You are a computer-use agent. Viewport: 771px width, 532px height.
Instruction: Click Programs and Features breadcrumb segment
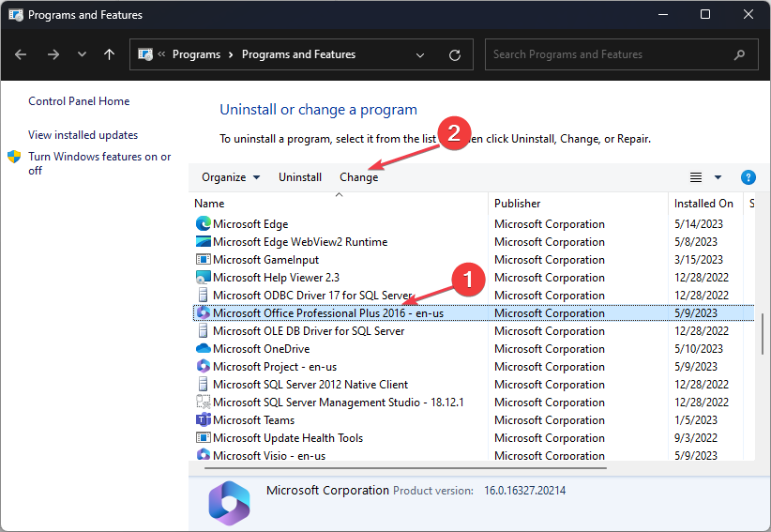(298, 54)
